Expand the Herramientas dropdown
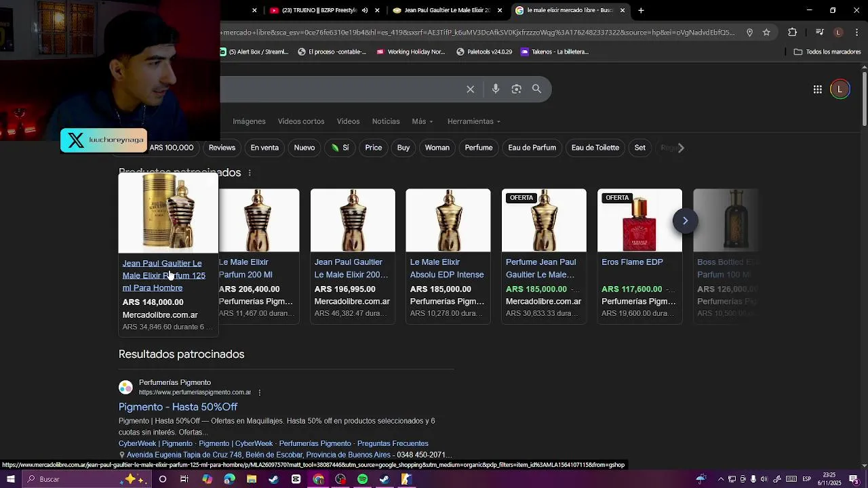868x488 pixels. coord(474,121)
